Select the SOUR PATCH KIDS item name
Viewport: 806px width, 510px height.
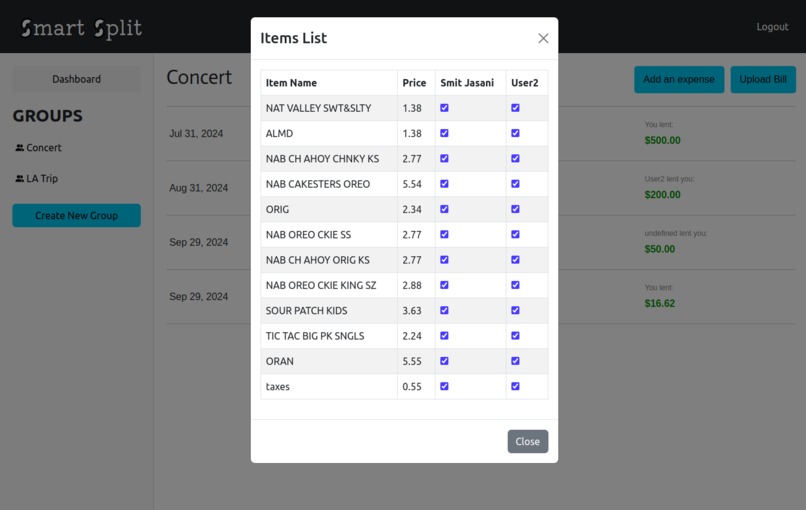click(306, 311)
